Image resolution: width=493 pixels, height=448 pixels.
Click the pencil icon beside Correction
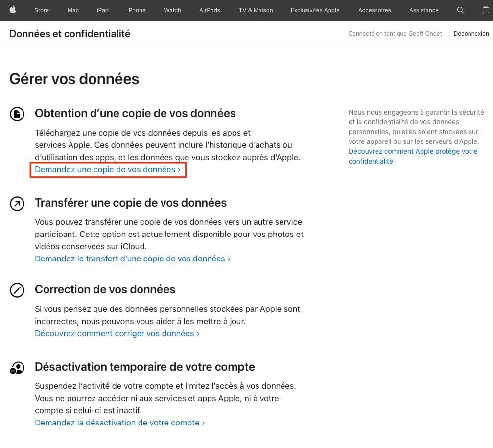pyautogui.click(x=17, y=290)
